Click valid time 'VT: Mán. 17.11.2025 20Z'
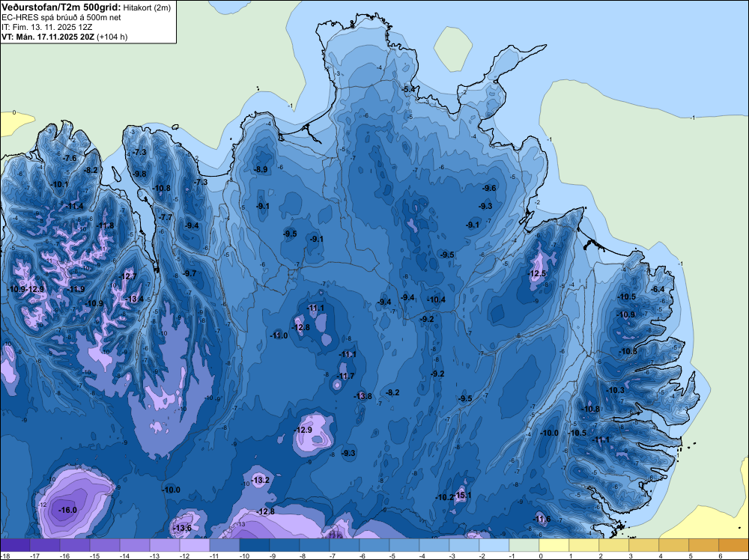The height and width of the screenshot is (560, 749). click(x=48, y=37)
